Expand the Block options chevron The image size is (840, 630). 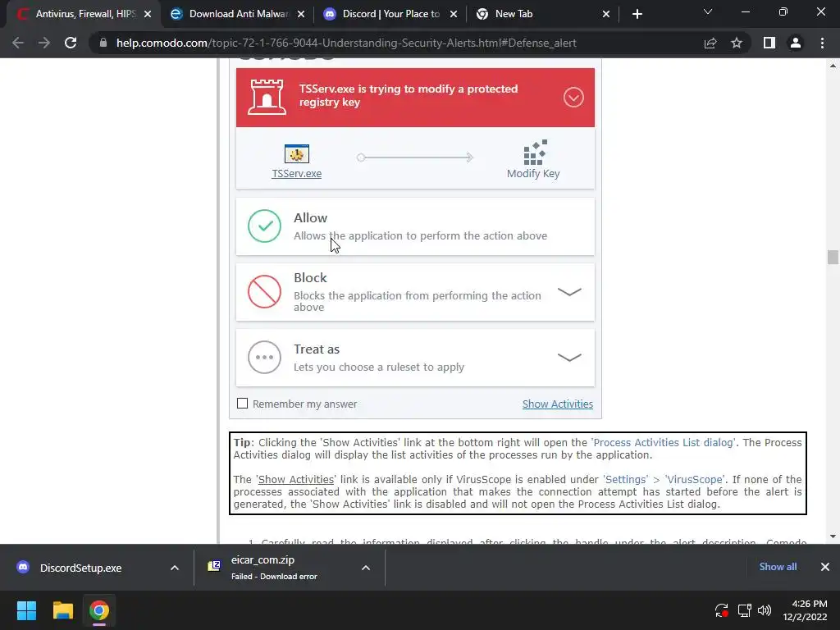pyautogui.click(x=569, y=292)
